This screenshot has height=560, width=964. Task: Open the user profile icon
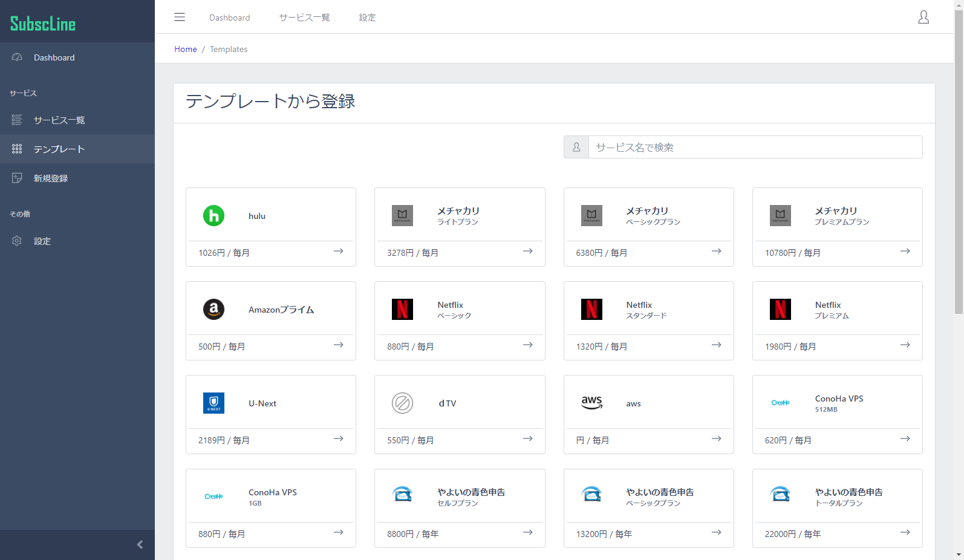[923, 17]
